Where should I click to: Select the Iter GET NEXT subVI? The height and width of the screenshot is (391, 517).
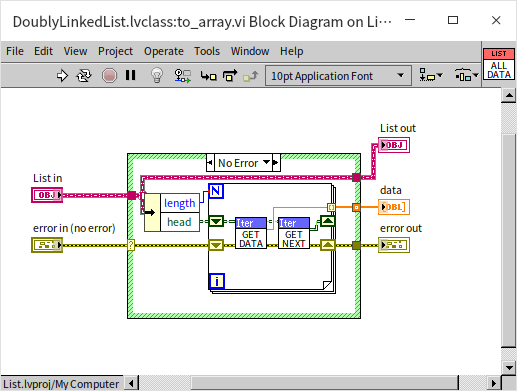294,233
